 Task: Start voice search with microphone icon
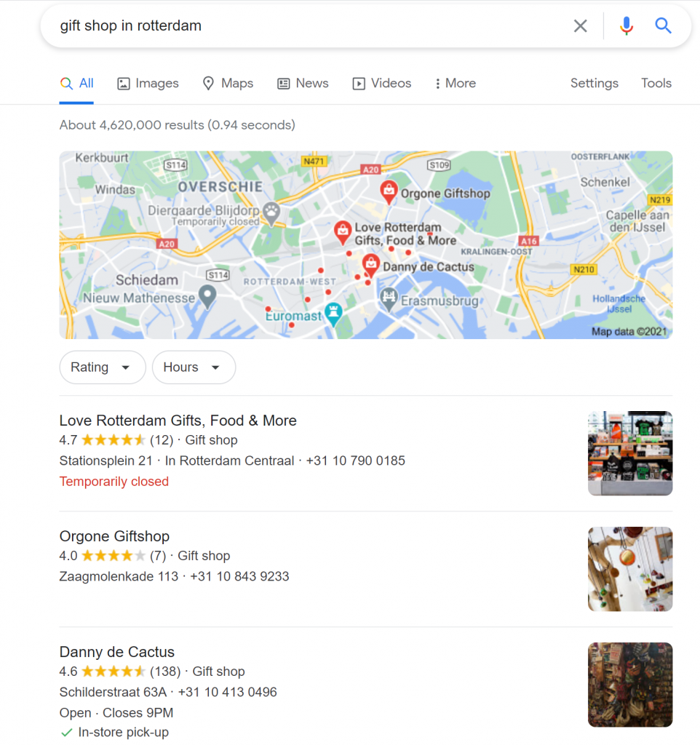(627, 25)
